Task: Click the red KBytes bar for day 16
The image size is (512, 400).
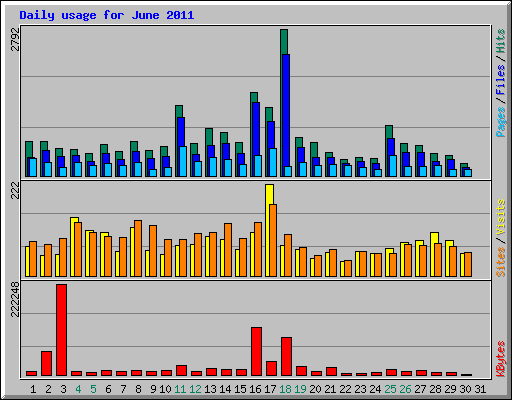Action: [x=256, y=352]
